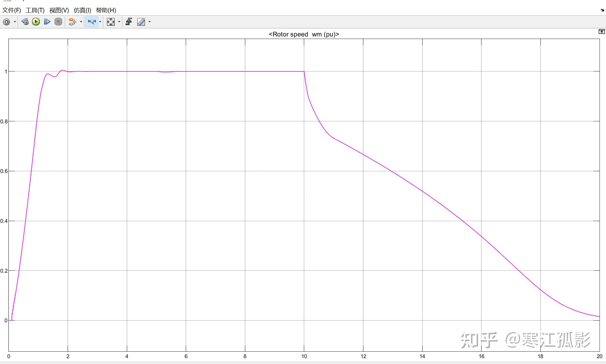Toggle the zoom X-axis tool
The height and width of the screenshot is (364, 606).
pos(92,22)
